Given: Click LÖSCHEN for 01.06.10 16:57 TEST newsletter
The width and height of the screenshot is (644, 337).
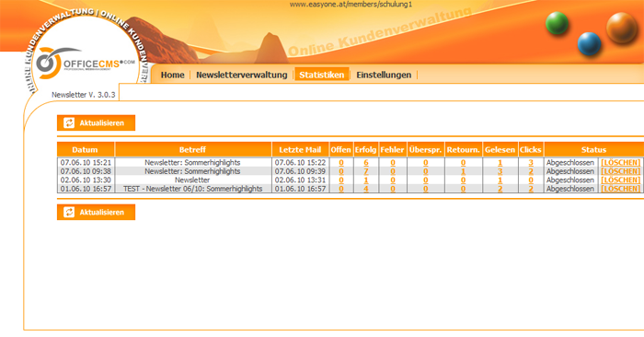Looking at the screenshot, I should tap(621, 189).
